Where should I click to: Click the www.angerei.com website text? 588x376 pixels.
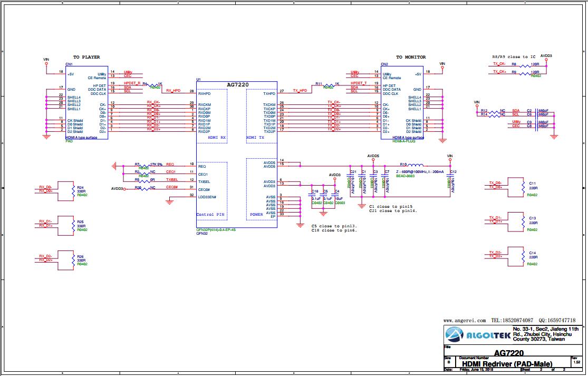(x=465, y=321)
